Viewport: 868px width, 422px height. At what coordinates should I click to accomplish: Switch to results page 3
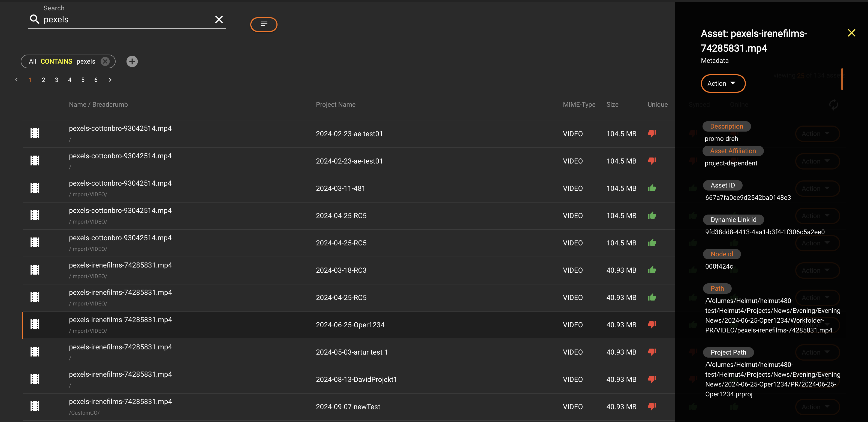[57, 80]
